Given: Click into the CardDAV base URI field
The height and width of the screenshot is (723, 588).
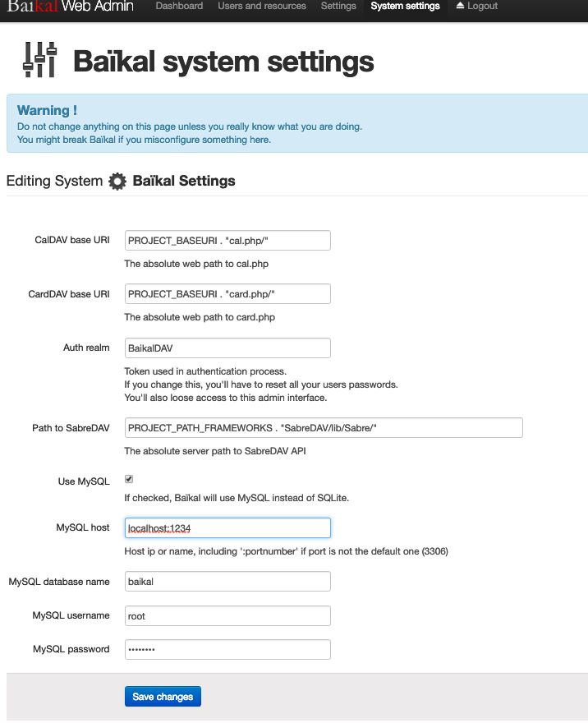Looking at the screenshot, I should [x=227, y=294].
